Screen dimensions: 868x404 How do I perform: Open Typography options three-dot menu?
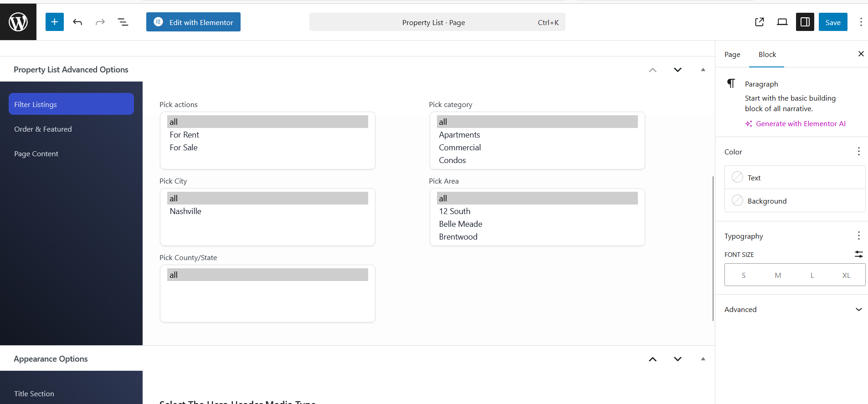(858, 235)
